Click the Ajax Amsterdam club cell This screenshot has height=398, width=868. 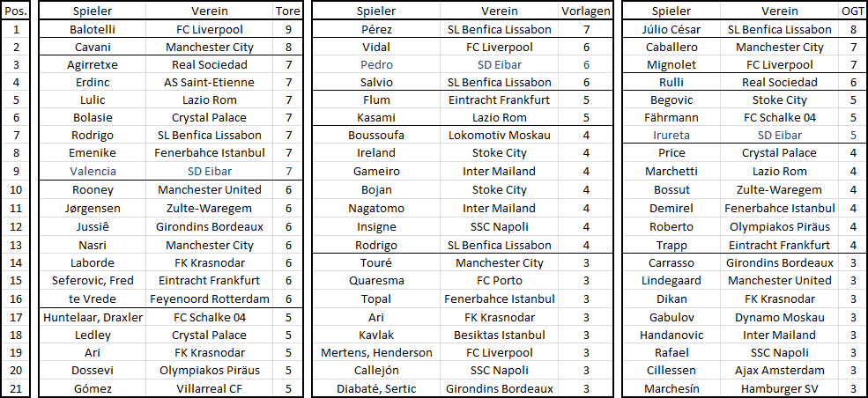coord(780,371)
